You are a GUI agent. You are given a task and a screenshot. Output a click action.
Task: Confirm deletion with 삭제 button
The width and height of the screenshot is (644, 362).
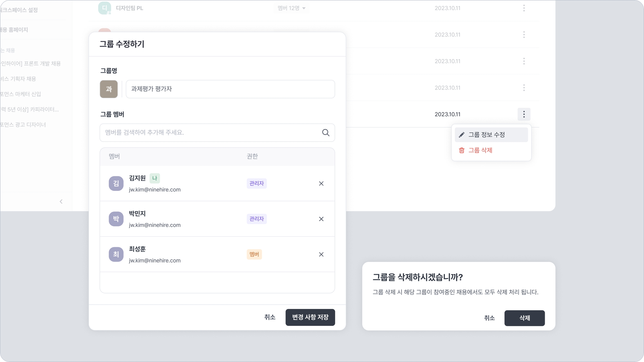(x=524, y=318)
